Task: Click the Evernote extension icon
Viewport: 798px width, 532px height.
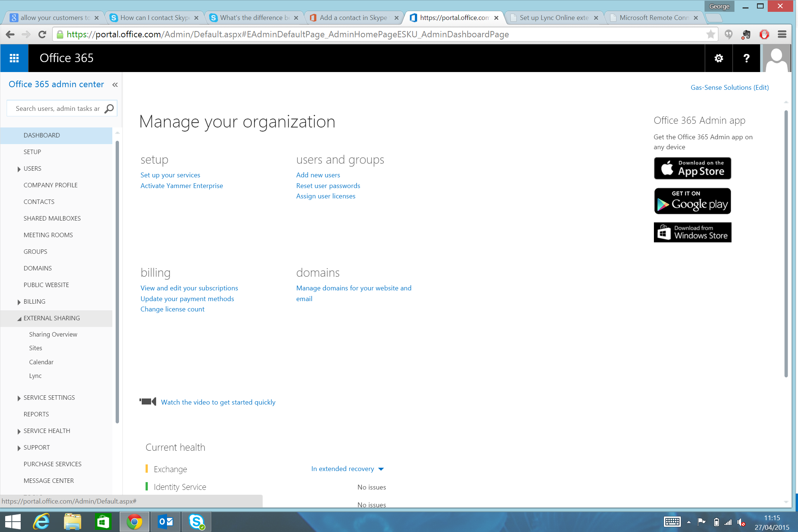Action: 746,34
